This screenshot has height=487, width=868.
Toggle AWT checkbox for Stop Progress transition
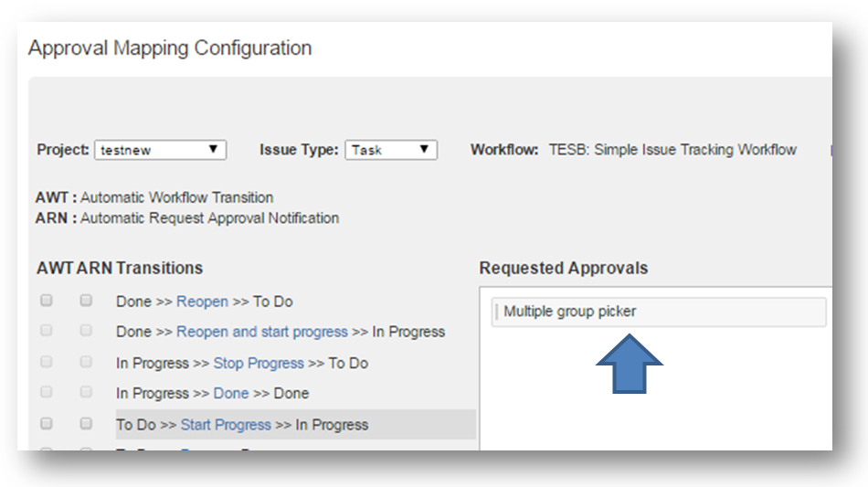(47, 362)
